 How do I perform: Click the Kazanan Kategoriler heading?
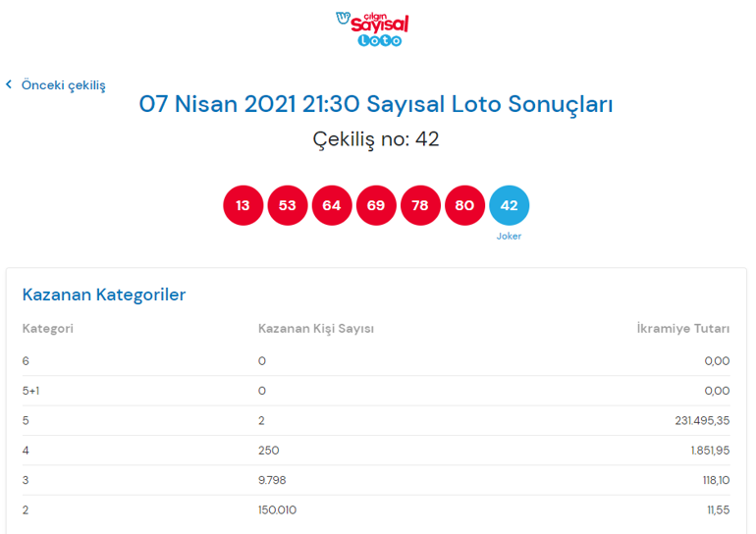pos(104,294)
